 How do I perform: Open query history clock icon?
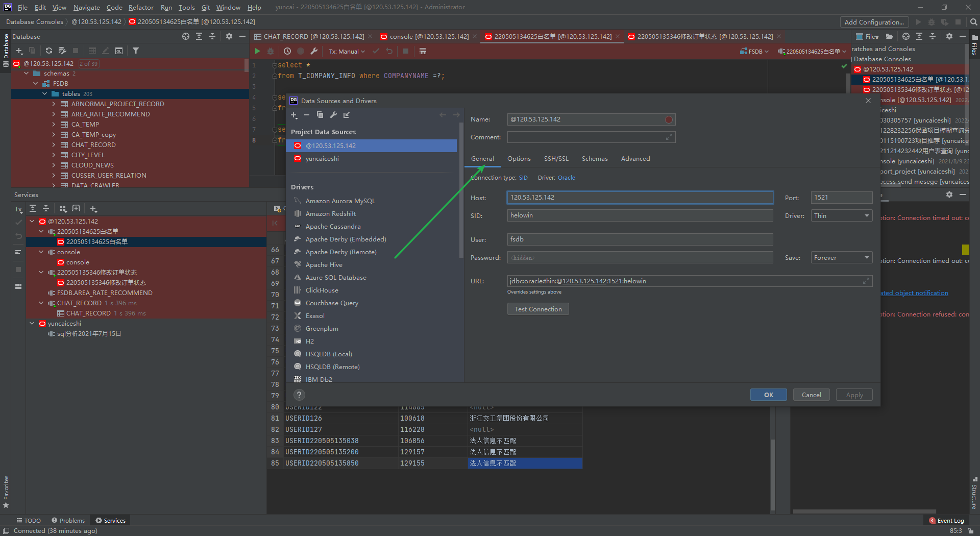tap(287, 52)
